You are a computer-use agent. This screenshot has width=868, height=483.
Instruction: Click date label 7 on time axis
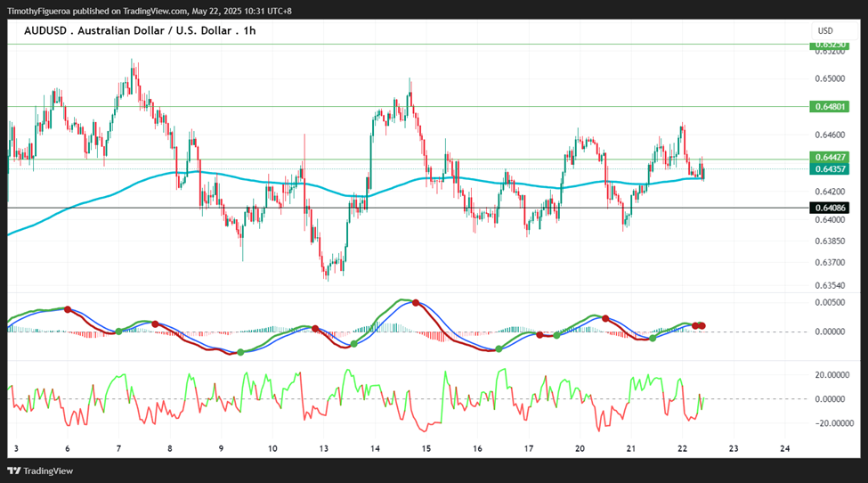pos(118,448)
